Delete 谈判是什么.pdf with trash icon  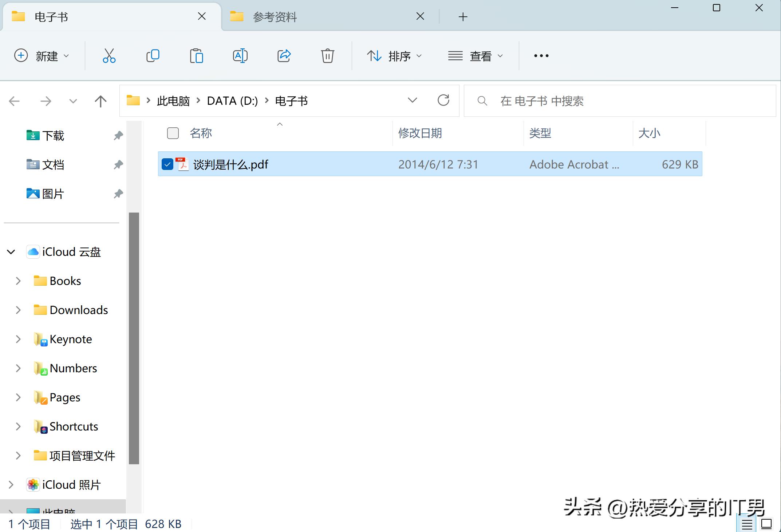(327, 56)
